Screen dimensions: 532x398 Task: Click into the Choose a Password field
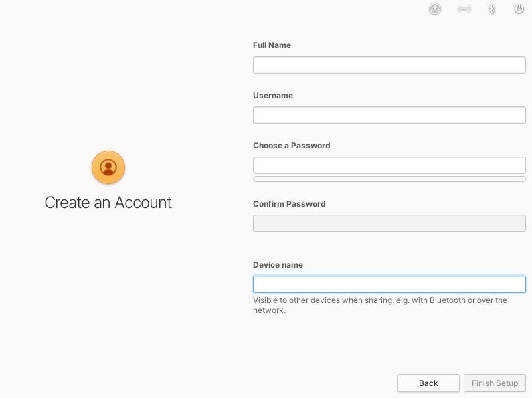click(x=389, y=165)
